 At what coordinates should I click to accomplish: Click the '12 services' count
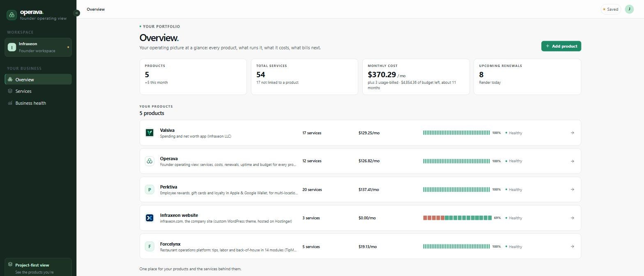(x=312, y=161)
